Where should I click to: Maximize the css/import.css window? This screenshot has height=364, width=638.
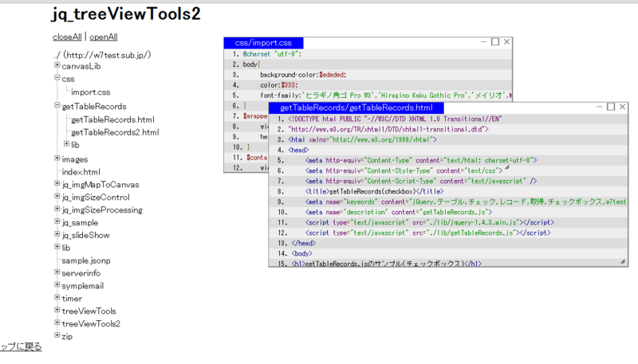494,42
